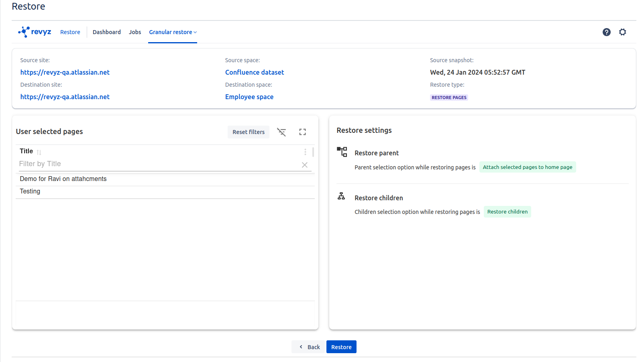Click the Restore parent tree icon
Image resolution: width=644 pixels, height=362 pixels.
point(342,152)
